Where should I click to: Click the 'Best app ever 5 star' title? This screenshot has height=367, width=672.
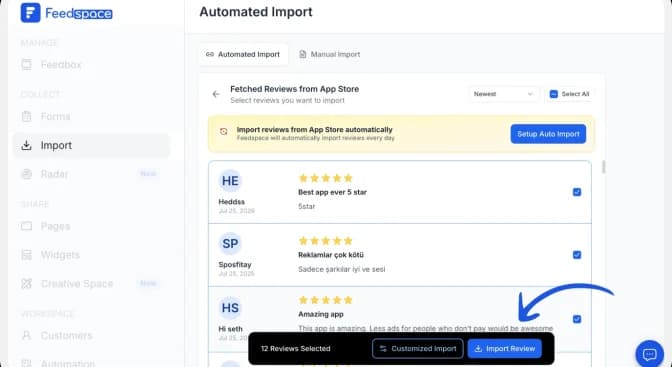pyautogui.click(x=332, y=192)
